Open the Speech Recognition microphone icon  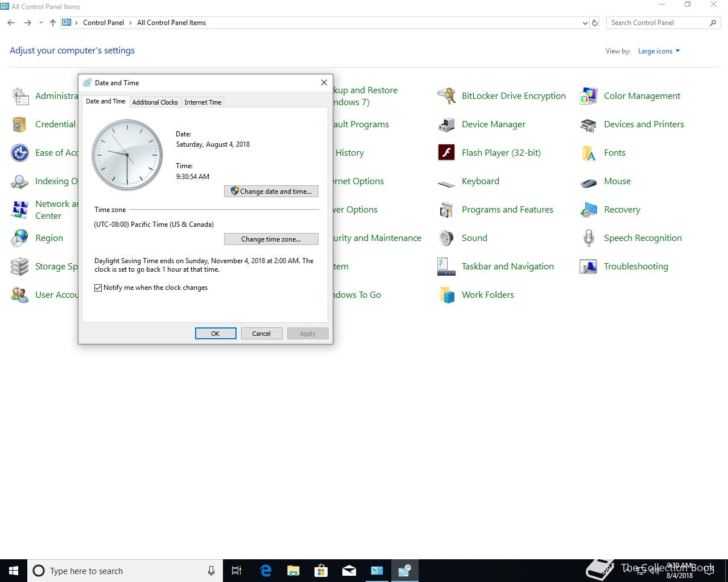[589, 238]
